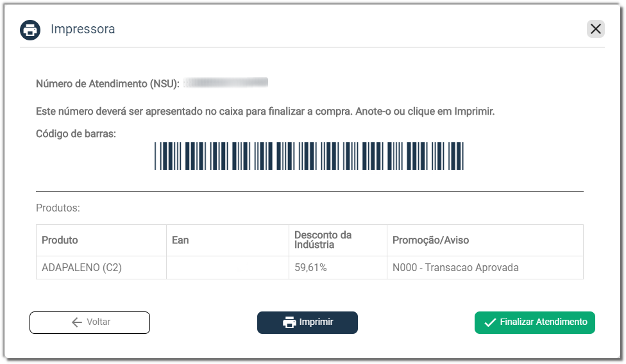Click the 59,61% discount cell
Image resolution: width=626 pixels, height=364 pixels.
click(310, 268)
